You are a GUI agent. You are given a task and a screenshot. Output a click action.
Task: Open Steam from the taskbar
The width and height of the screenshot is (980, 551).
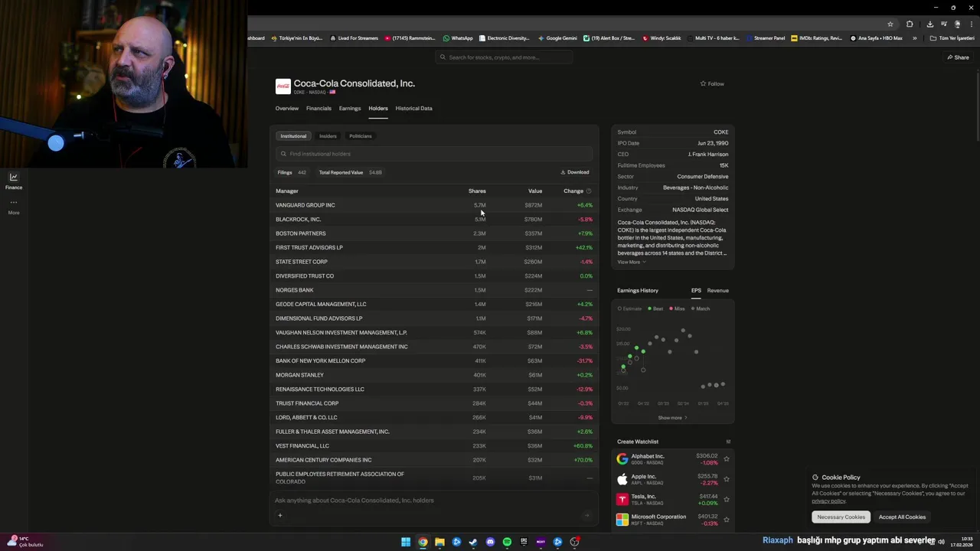coord(473,542)
